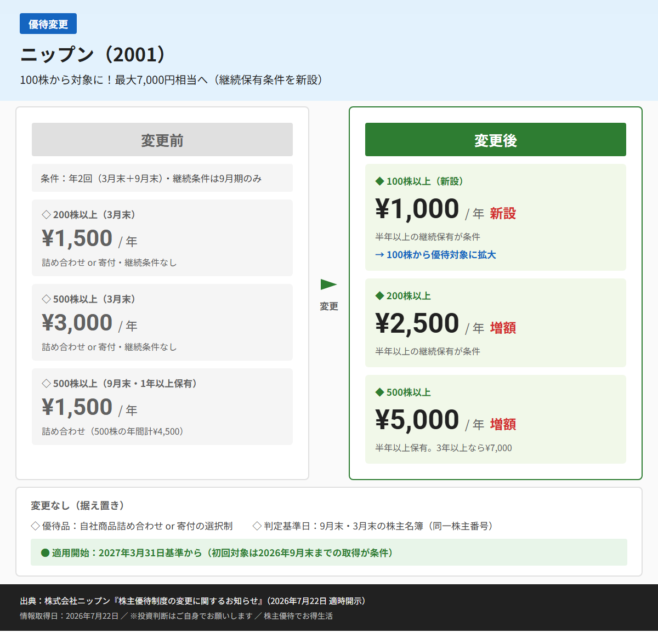Click the 優待変更 badge
The image size is (658, 644).
coord(48,24)
